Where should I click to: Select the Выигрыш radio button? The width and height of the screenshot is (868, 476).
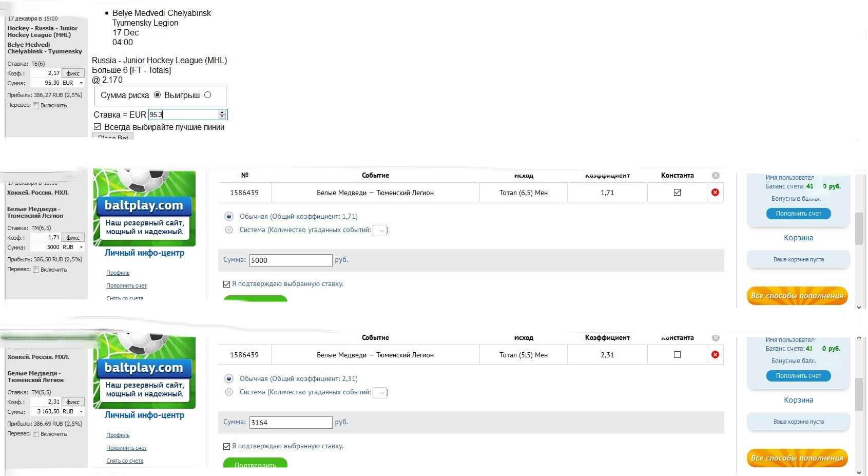coord(208,95)
